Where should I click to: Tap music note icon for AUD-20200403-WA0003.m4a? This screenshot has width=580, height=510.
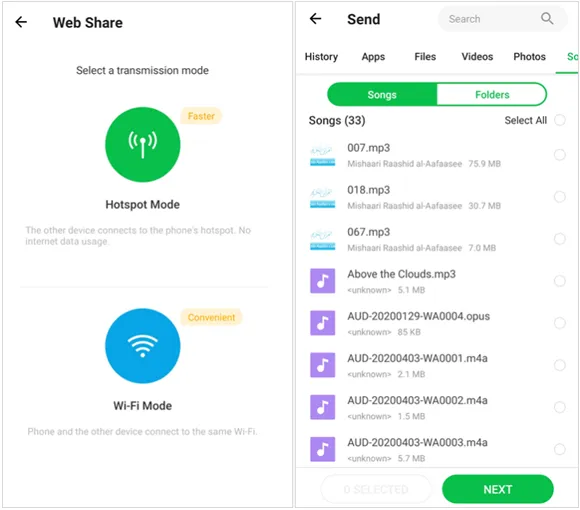(323, 450)
